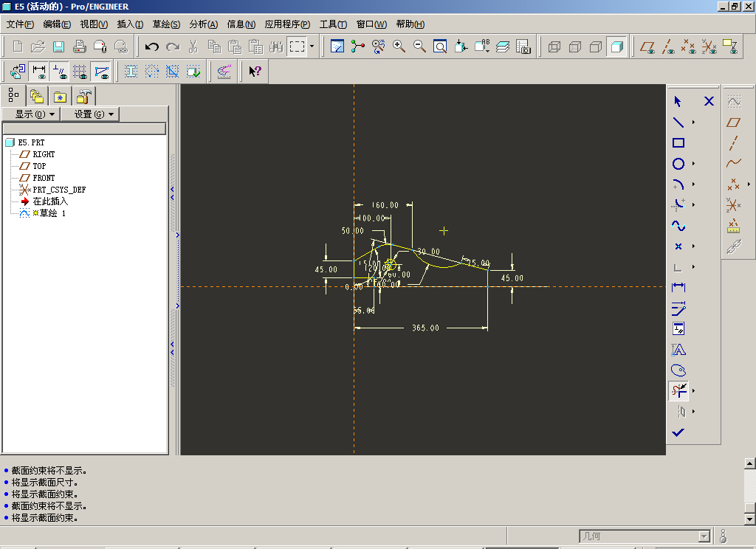Open the 分析 menu
Image resolution: width=756 pixels, height=549 pixels.
point(203,24)
